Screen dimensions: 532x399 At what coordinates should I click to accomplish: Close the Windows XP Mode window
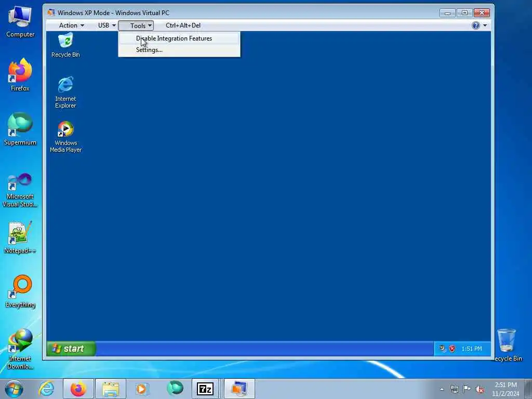tap(482, 13)
